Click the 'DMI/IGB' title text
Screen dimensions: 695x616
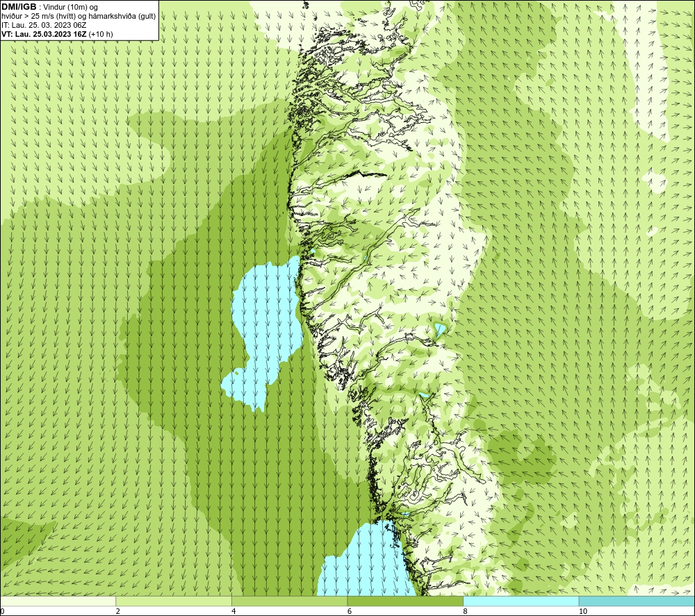pyautogui.click(x=19, y=7)
